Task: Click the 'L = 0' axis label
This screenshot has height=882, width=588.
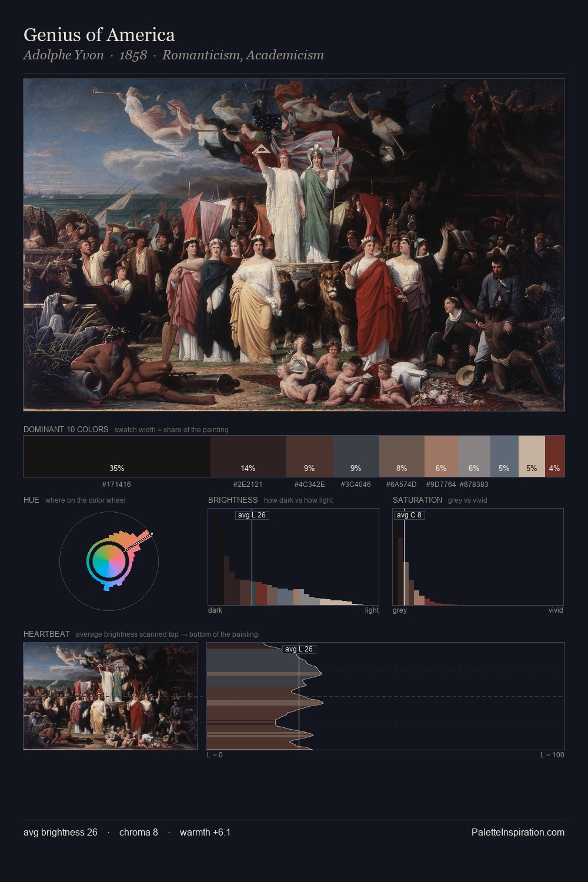Action: 215,755
